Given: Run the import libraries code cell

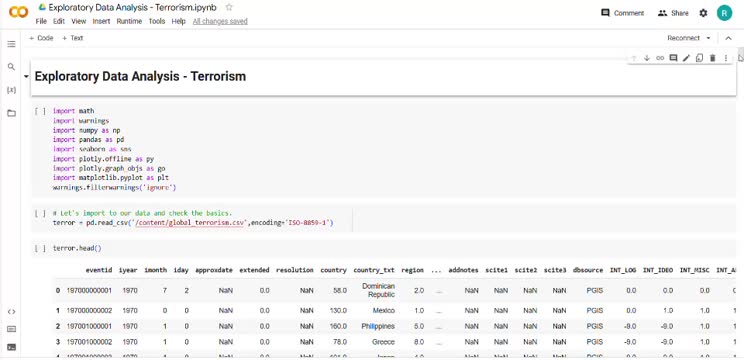Looking at the screenshot, I should tap(40, 111).
